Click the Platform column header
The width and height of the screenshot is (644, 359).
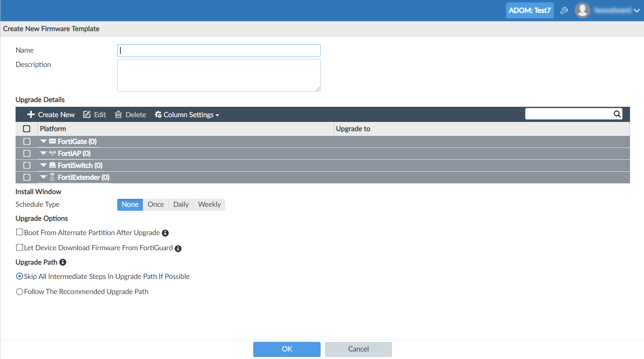[186, 129]
